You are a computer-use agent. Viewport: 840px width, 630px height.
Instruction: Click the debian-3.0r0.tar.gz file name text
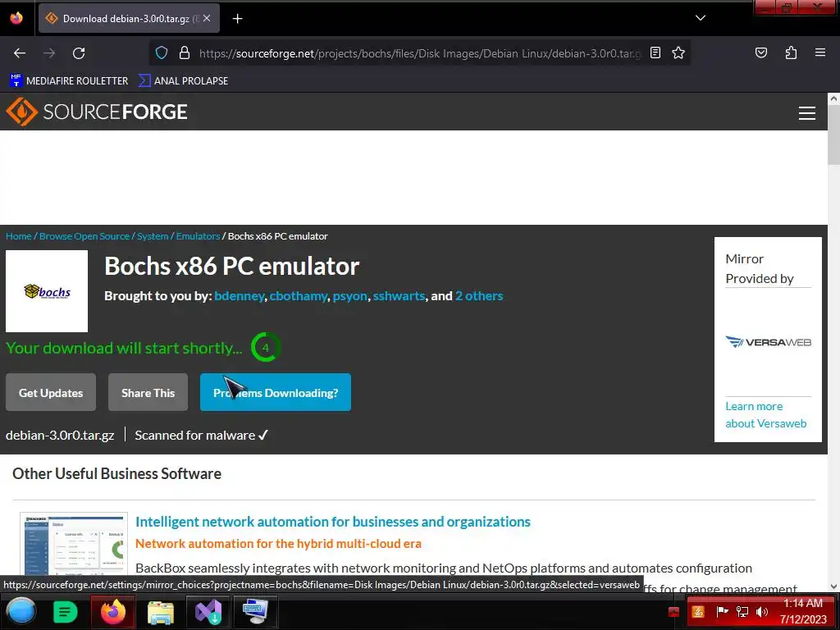60,436
